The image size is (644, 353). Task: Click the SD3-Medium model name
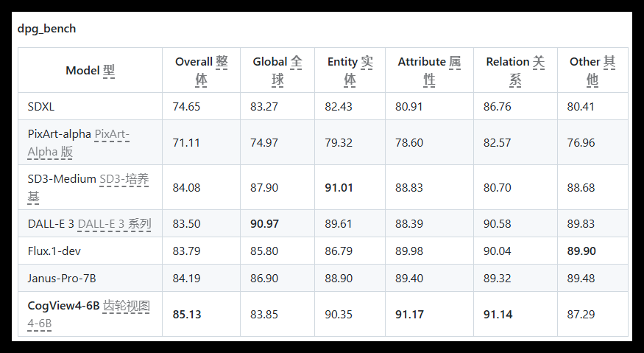[62, 179]
